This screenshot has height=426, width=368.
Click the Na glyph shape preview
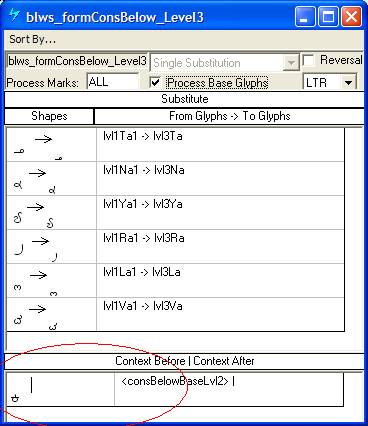click(x=52, y=179)
